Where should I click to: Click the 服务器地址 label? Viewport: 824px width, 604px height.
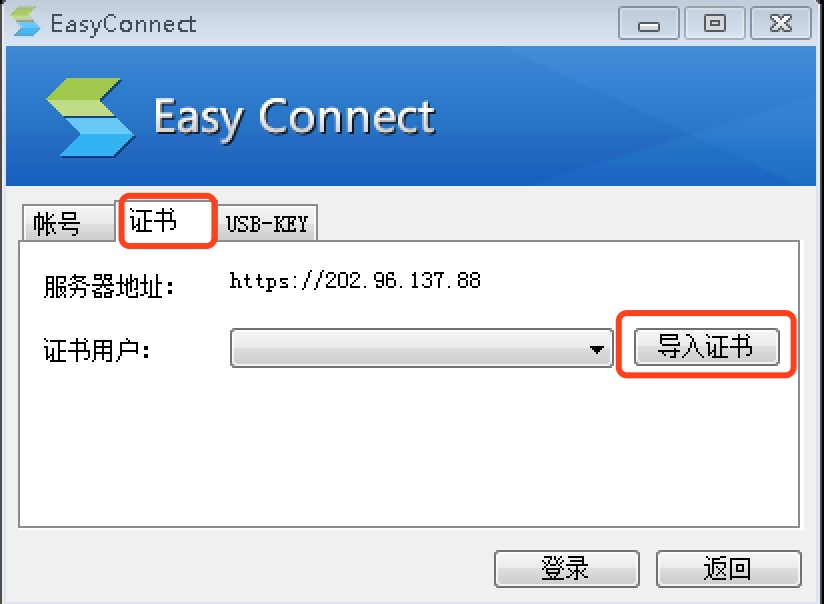[x=109, y=287]
